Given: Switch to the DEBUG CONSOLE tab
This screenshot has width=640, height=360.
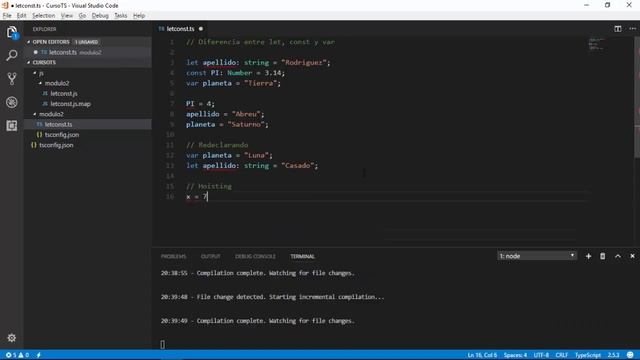Looking at the screenshot, I should pos(255,256).
